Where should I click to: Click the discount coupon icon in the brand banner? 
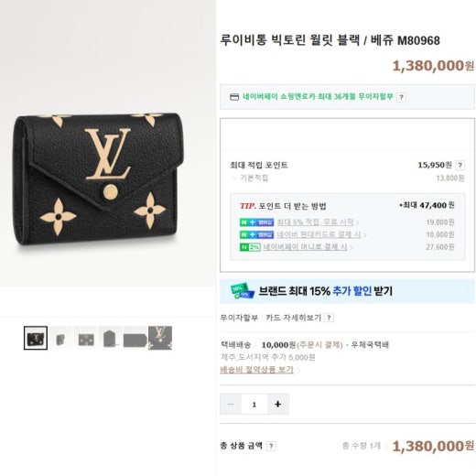coord(243,291)
